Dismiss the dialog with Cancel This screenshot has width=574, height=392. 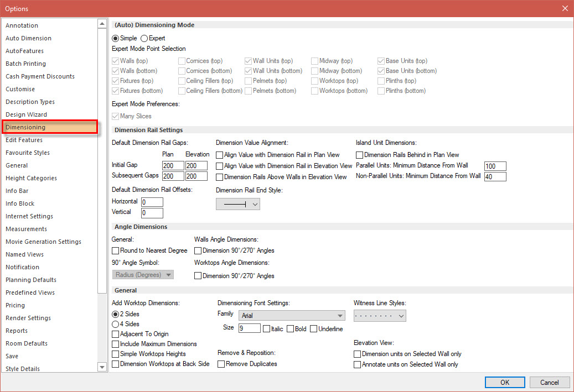point(549,382)
